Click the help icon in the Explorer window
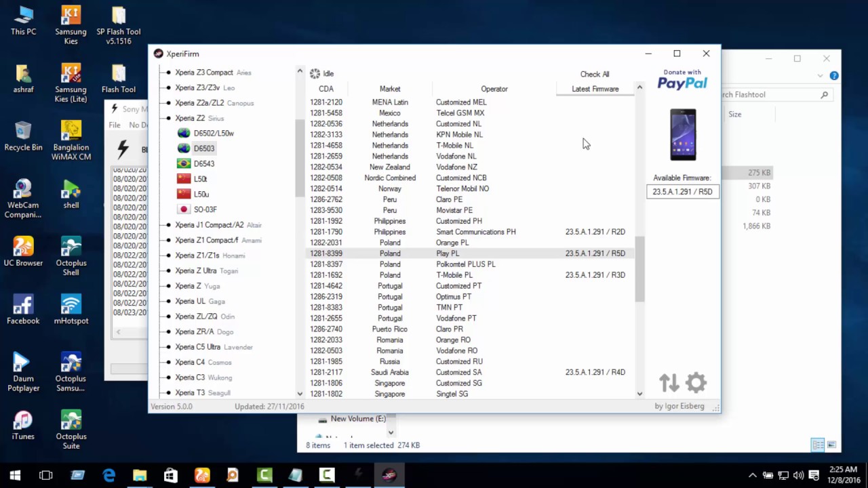This screenshot has width=868, height=488. tap(834, 76)
